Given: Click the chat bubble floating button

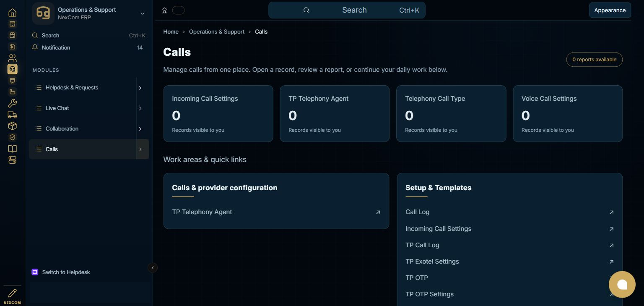Looking at the screenshot, I should (622, 284).
